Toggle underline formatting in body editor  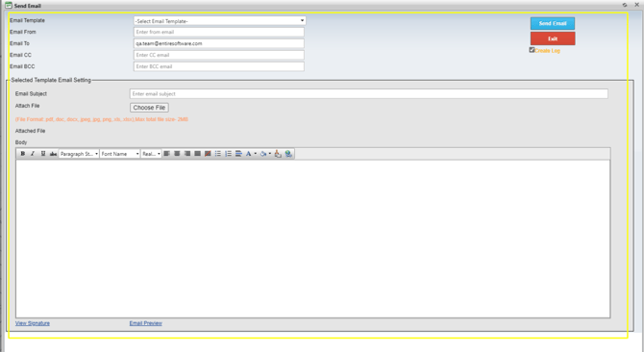pos(43,154)
